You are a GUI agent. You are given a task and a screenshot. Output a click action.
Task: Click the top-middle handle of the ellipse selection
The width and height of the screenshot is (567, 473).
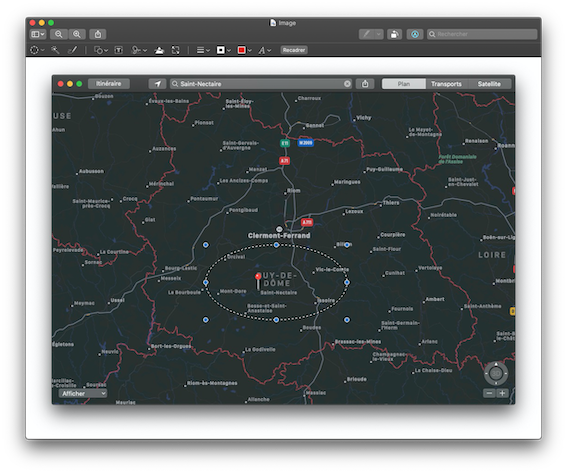(x=276, y=245)
